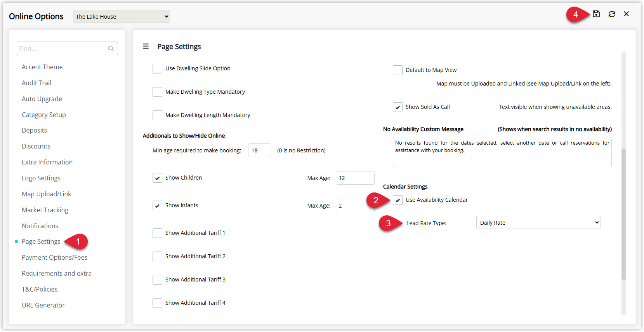Click the vertical scrollbar of Page Settings
The image size is (644, 332).
coord(624,214)
